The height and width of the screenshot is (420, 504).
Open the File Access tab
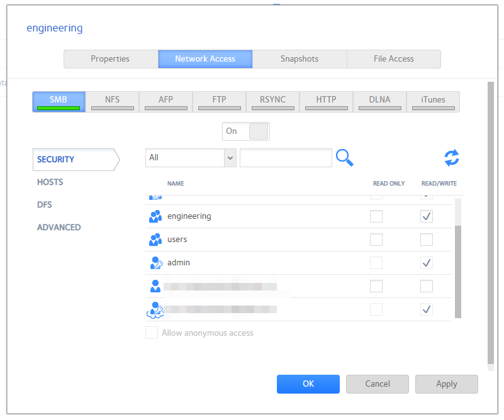[393, 58]
